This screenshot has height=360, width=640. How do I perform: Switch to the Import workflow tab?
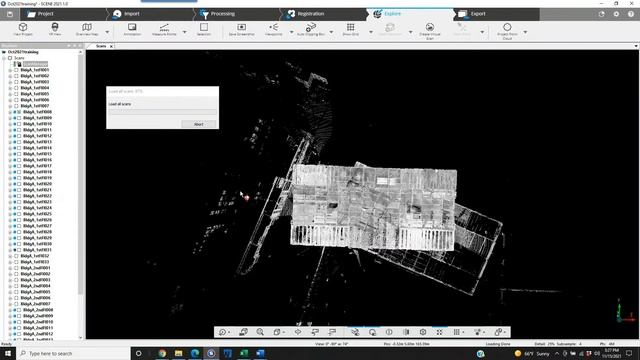[151, 14]
